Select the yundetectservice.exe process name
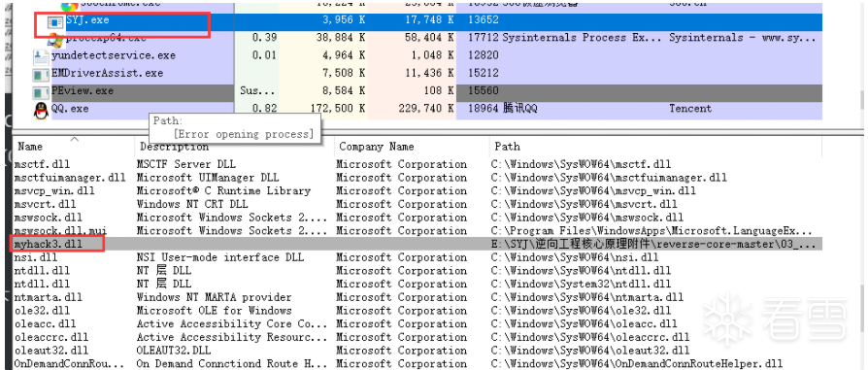The width and height of the screenshot is (868, 370). (x=114, y=55)
